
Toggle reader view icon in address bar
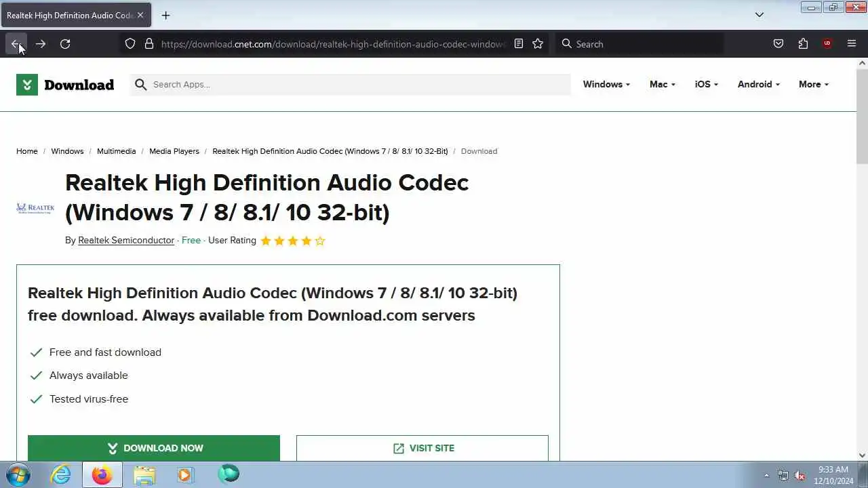[519, 44]
